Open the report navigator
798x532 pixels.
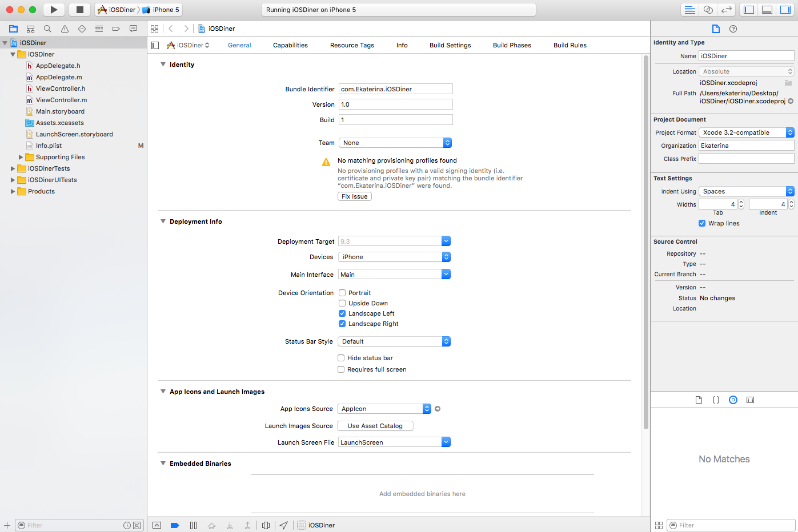(x=133, y=29)
